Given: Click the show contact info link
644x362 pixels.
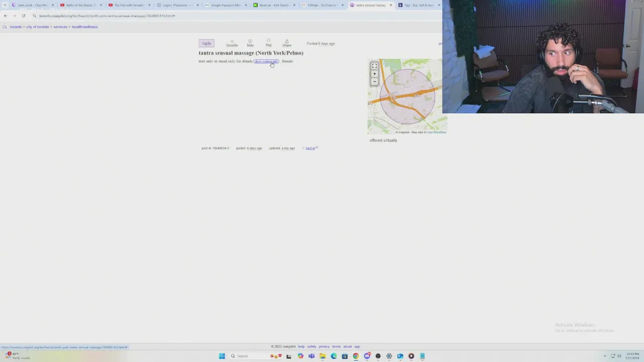Looking at the screenshot, I should pos(266,61).
